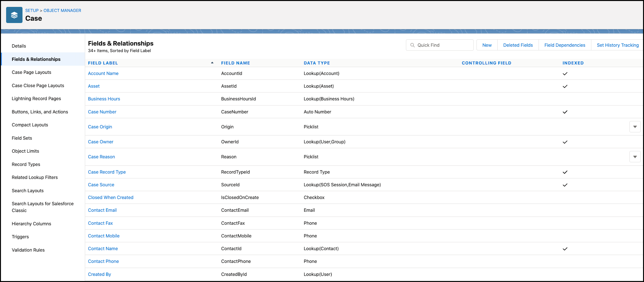This screenshot has width=644, height=282.
Task: Open the Contact Email field
Action: (102, 210)
